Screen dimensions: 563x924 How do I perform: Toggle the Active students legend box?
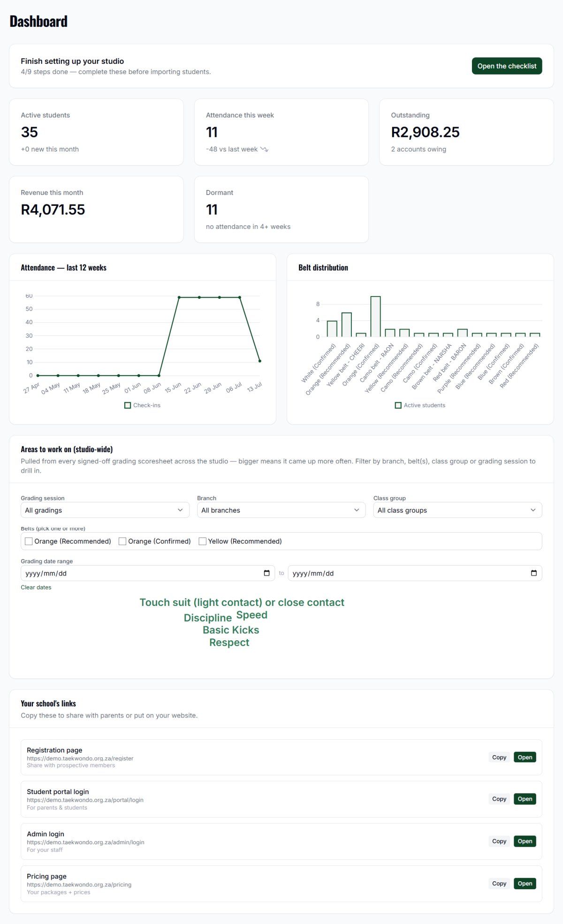398,405
